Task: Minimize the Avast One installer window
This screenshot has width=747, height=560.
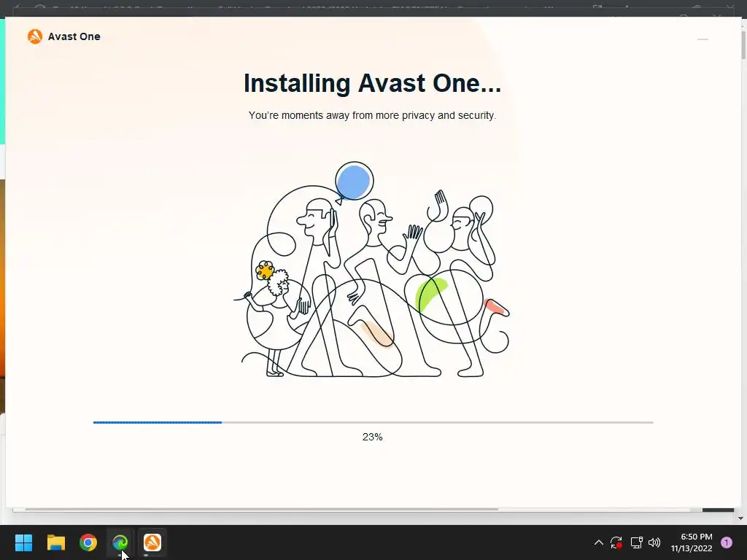Action: coord(703,39)
